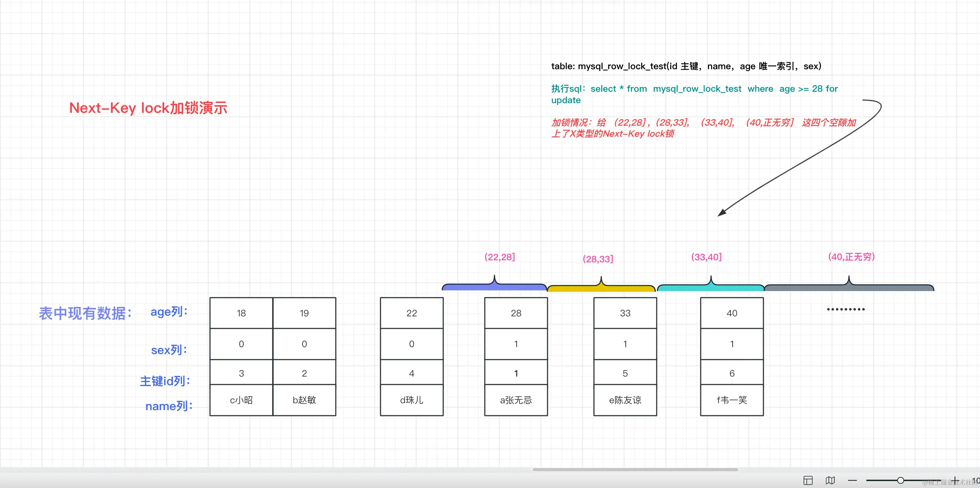Open the minimap navigator icon
The width and height of the screenshot is (980, 488).
(x=830, y=480)
